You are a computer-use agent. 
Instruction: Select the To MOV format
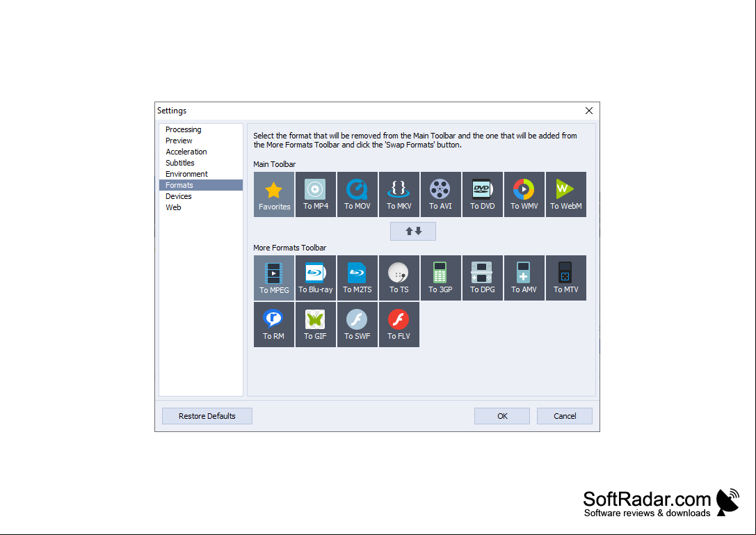pyautogui.click(x=357, y=194)
